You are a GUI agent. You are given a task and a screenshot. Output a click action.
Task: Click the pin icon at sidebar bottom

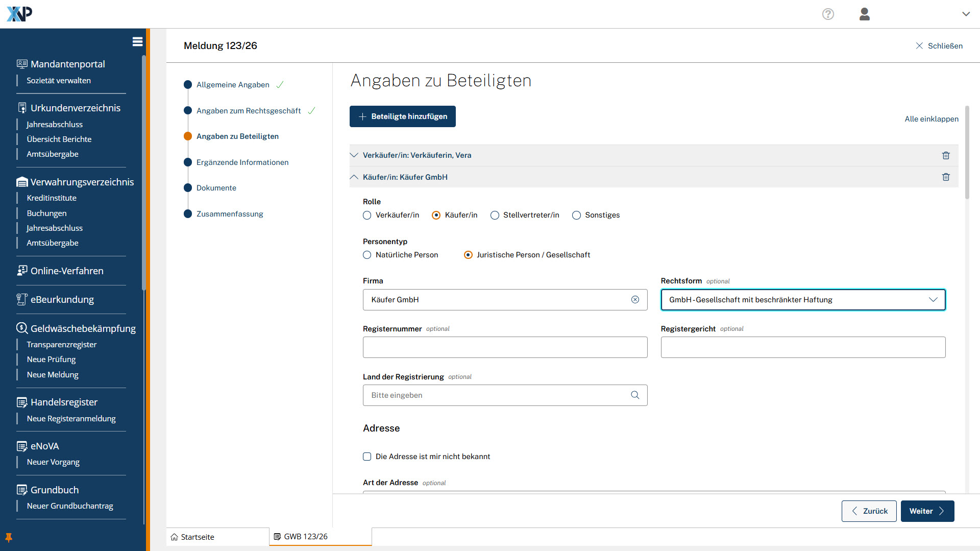coord(9,537)
